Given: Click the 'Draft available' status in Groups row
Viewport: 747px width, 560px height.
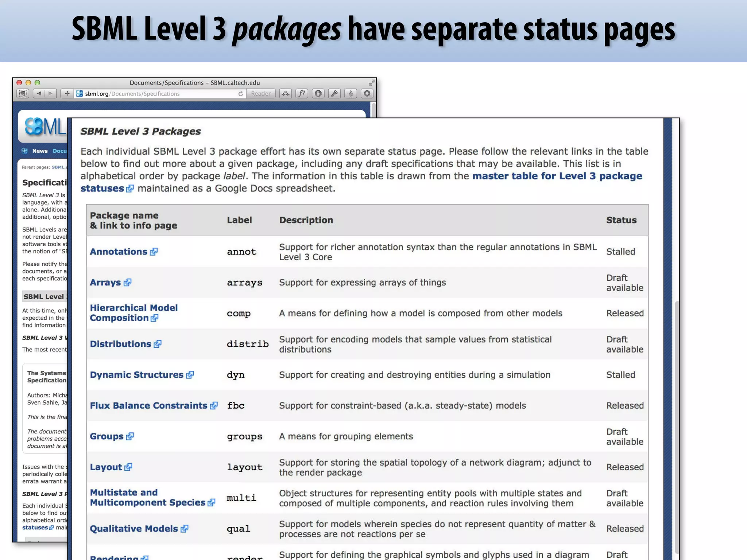Looking at the screenshot, I should coord(624,436).
